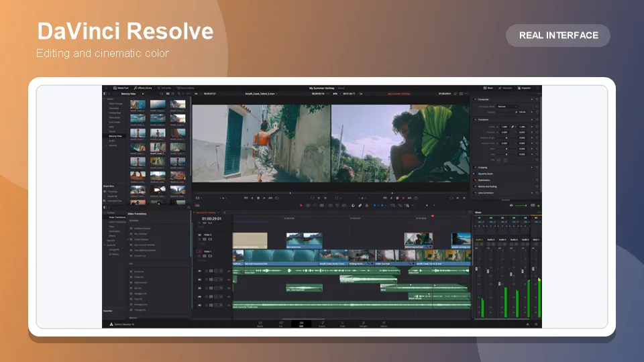Switch to the Cut page tab
The width and height of the screenshot is (644, 362).
click(281, 324)
